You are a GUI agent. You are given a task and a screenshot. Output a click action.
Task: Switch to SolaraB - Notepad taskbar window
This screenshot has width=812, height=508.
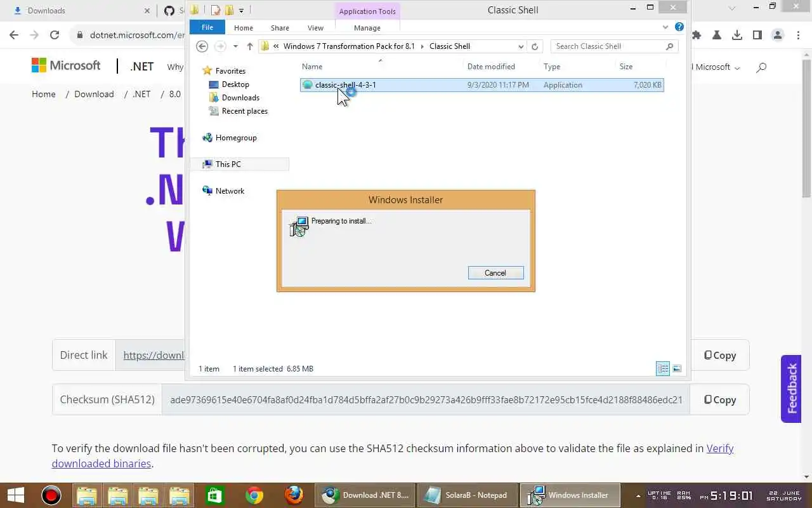click(467, 495)
